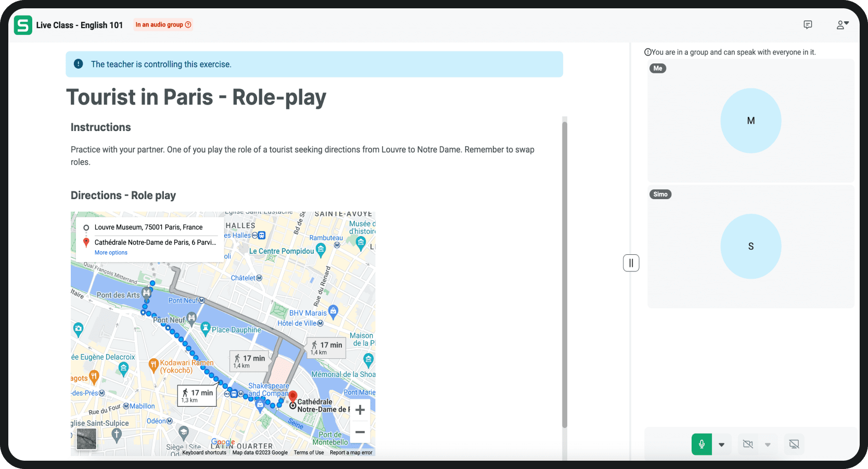Image resolution: width=868 pixels, height=469 pixels.
Task: Toggle screen sharing
Action: [794, 445]
